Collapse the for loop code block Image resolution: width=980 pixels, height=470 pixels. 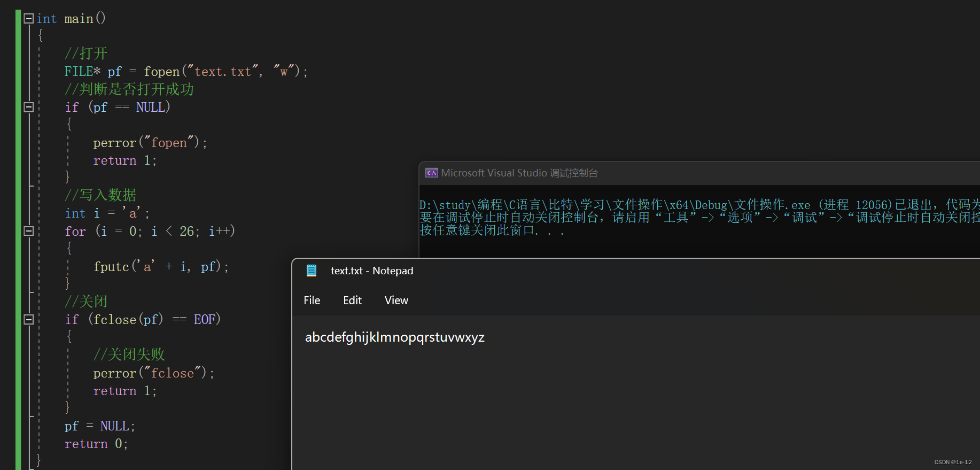tap(29, 231)
